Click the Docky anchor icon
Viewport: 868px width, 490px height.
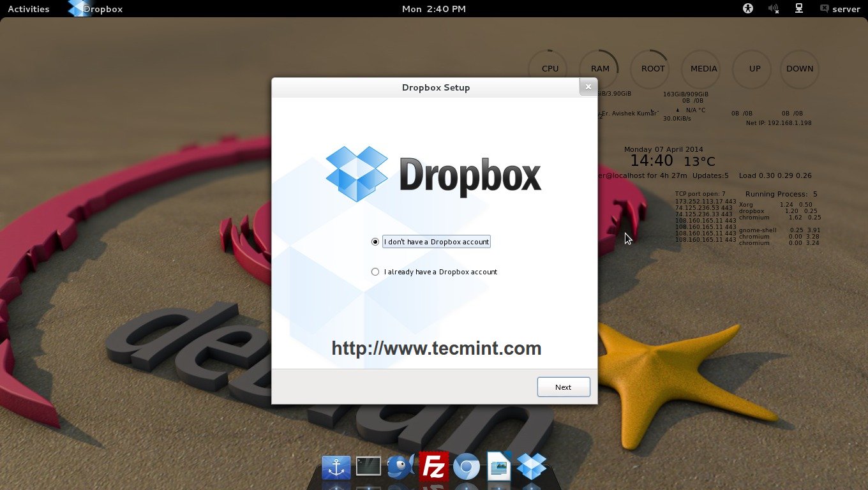pyautogui.click(x=336, y=466)
